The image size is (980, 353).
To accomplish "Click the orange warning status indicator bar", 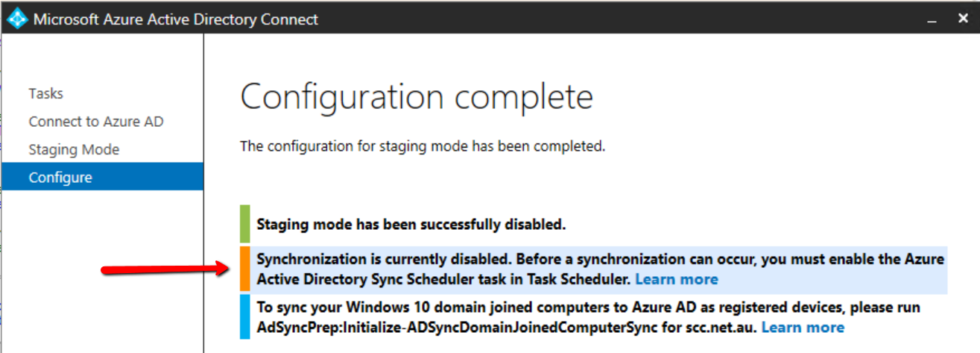I will click(244, 269).
